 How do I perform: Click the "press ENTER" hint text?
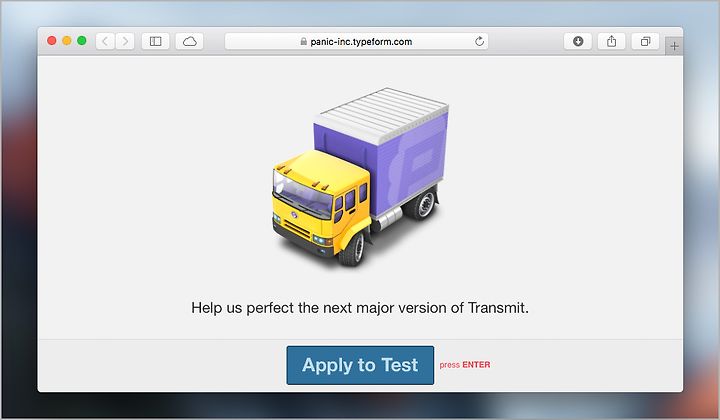coord(465,365)
